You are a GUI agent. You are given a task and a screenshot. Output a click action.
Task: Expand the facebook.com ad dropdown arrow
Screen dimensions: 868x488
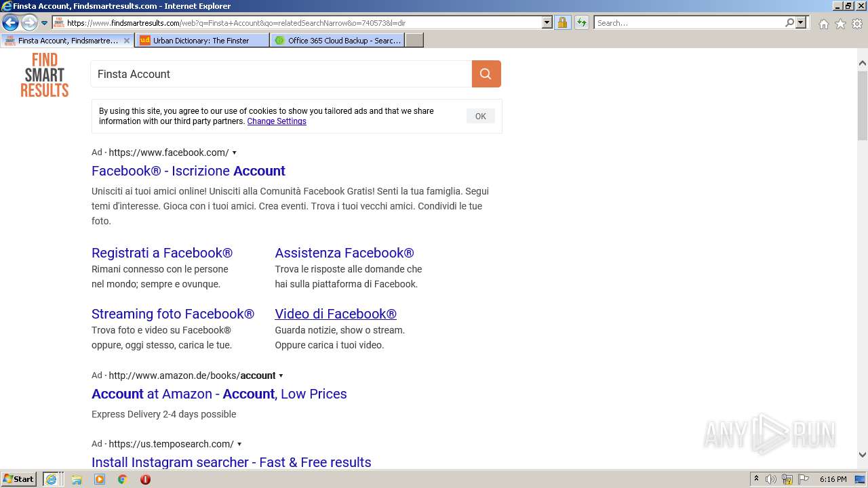click(234, 152)
